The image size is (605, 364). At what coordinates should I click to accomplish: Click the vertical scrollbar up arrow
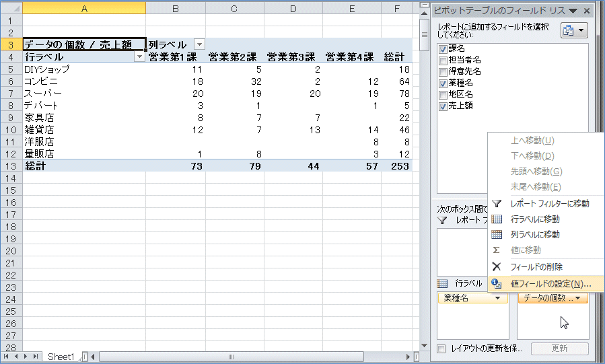coord(424,13)
